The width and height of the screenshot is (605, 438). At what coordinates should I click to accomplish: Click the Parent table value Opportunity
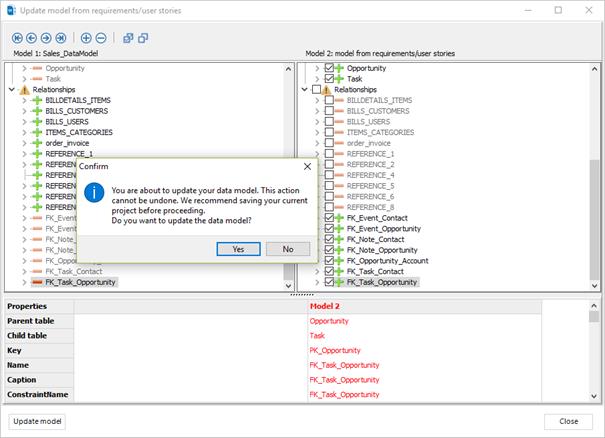[329, 321]
